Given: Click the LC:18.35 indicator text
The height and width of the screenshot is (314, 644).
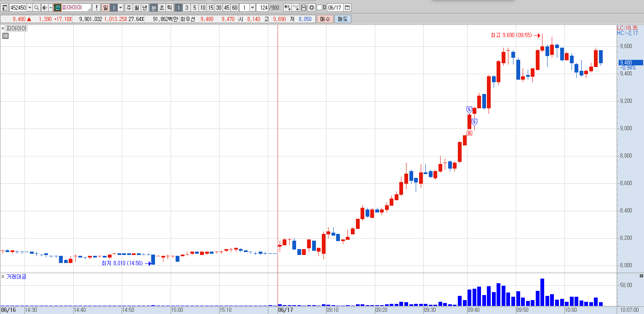Looking at the screenshot, I should (x=628, y=28).
